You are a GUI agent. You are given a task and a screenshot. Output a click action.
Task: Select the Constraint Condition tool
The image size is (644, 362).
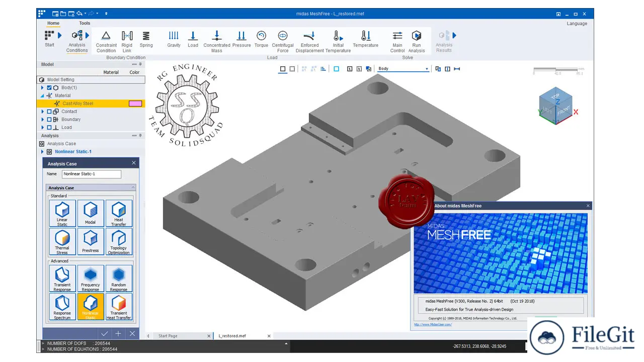106,41
